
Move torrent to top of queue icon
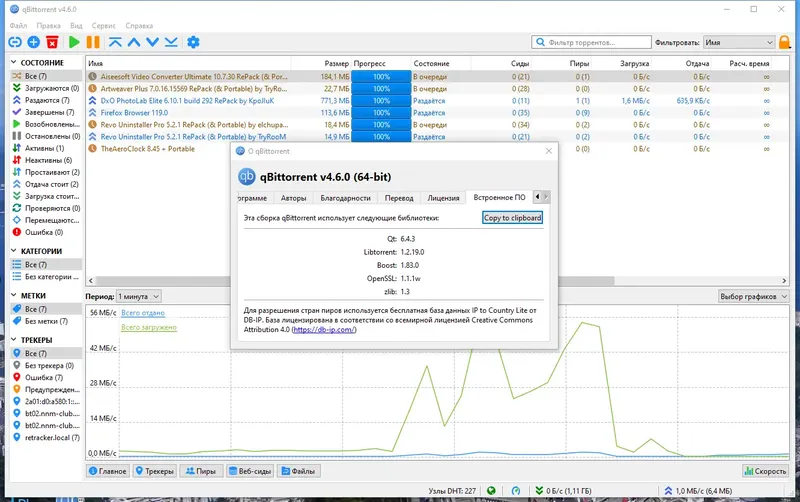pyautogui.click(x=115, y=42)
